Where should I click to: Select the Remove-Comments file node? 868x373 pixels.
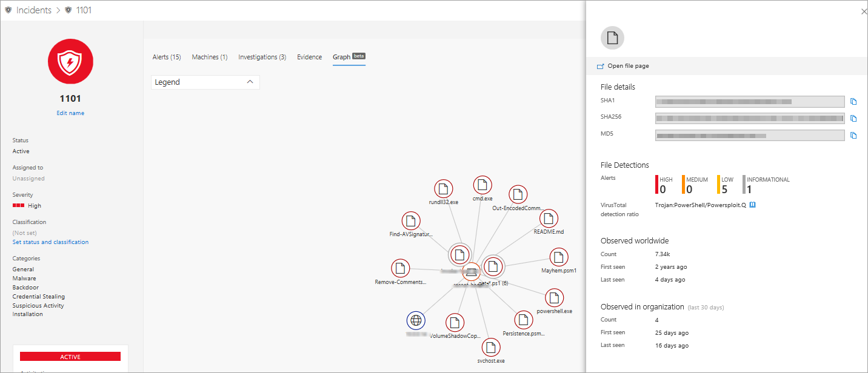[x=400, y=268]
